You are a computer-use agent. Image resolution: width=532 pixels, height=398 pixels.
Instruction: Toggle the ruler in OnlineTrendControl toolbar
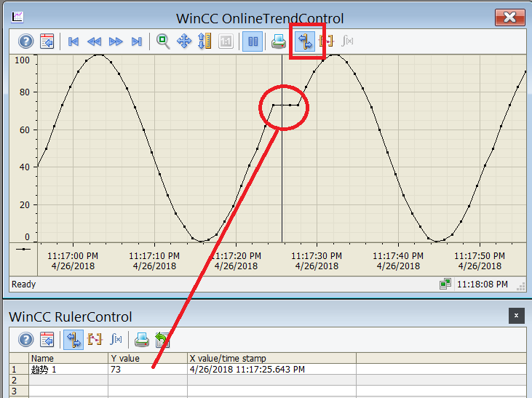pyautogui.click(x=305, y=41)
